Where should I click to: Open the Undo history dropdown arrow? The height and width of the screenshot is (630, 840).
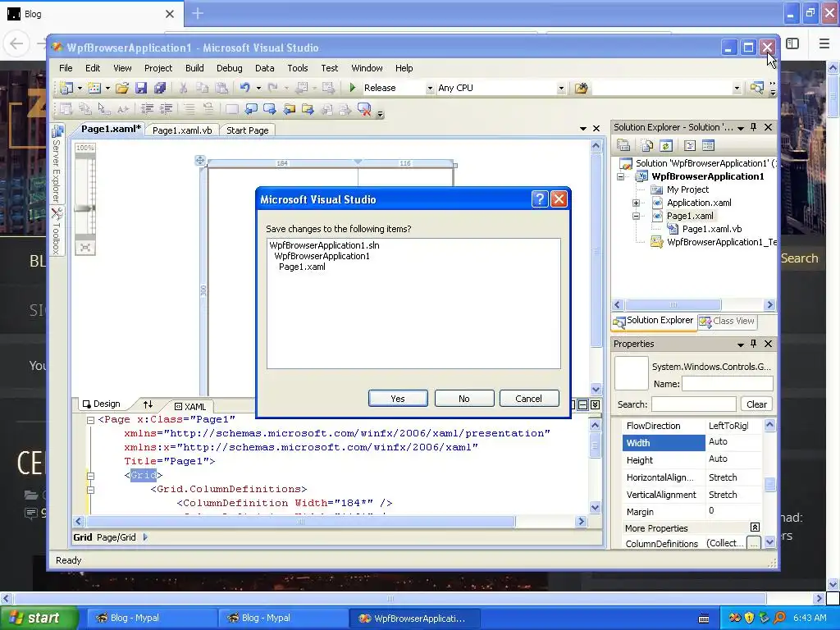(x=258, y=88)
